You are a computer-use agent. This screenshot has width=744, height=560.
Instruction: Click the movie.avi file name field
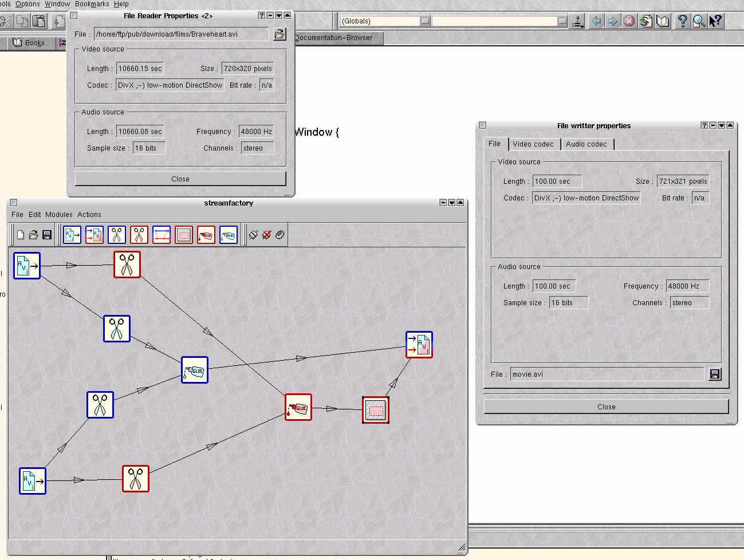606,374
